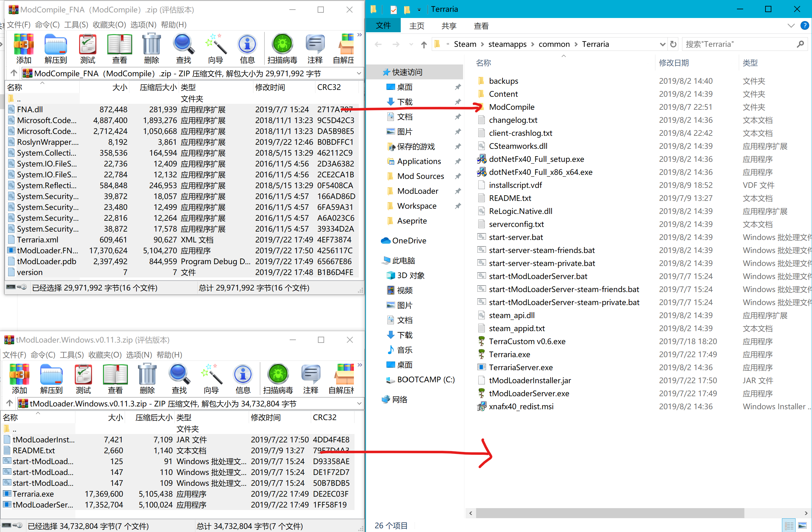
Task: Open Commands menu in ModCompile_FNA window
Action: click(47, 24)
